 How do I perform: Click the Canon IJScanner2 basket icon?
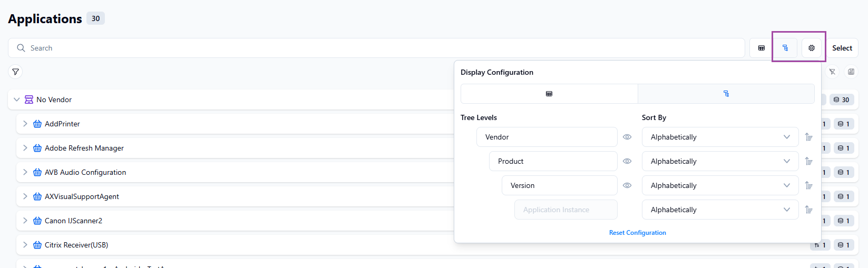click(x=37, y=221)
